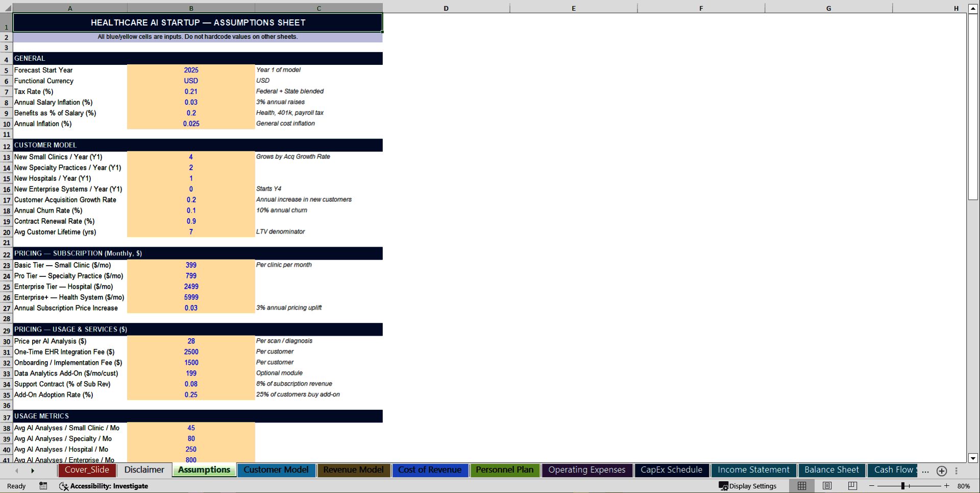The height and width of the screenshot is (493, 980).
Task: Select column D by its header
Action: [446, 8]
